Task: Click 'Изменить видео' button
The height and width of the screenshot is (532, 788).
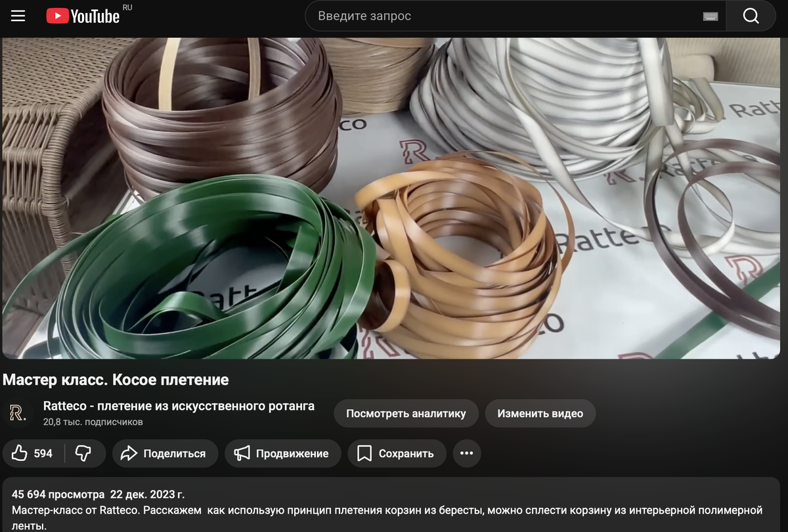Action: (x=540, y=414)
